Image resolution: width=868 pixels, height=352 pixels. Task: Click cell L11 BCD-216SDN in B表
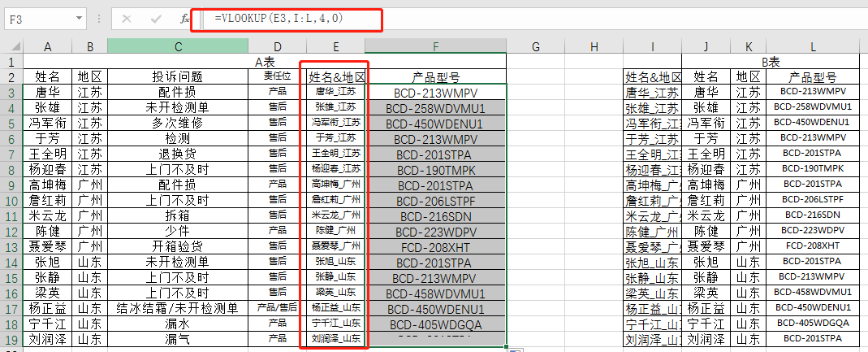pyautogui.click(x=814, y=215)
